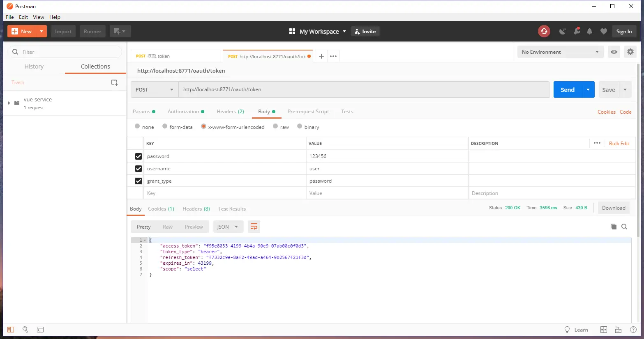Click the two-pane layout icon in status bar
The width and height of the screenshot is (644, 339).
pos(604,330)
